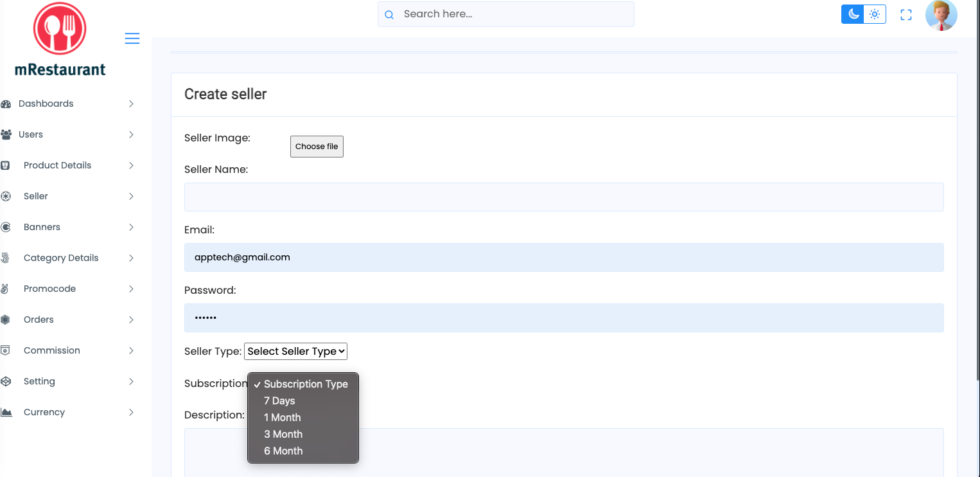Click the Description text area
980x477 pixels.
tap(564, 453)
